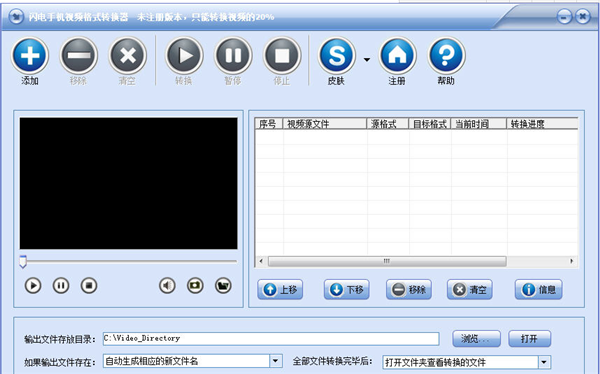Click the Open (打开) button

point(530,339)
